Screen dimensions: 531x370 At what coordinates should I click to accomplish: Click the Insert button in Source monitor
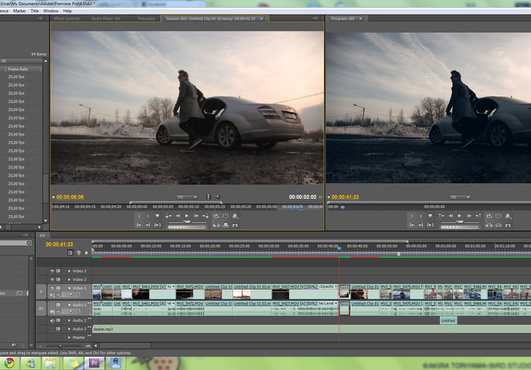pyautogui.click(x=216, y=225)
